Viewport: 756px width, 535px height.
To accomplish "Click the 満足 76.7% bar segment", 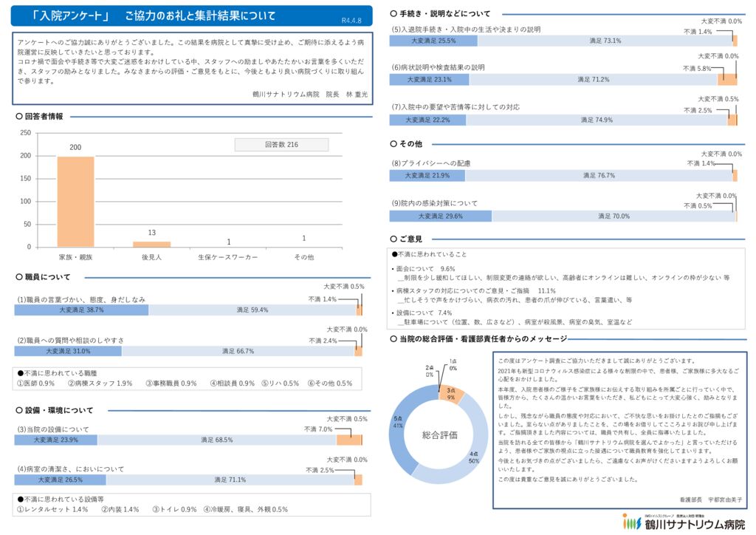I will pos(599,176).
